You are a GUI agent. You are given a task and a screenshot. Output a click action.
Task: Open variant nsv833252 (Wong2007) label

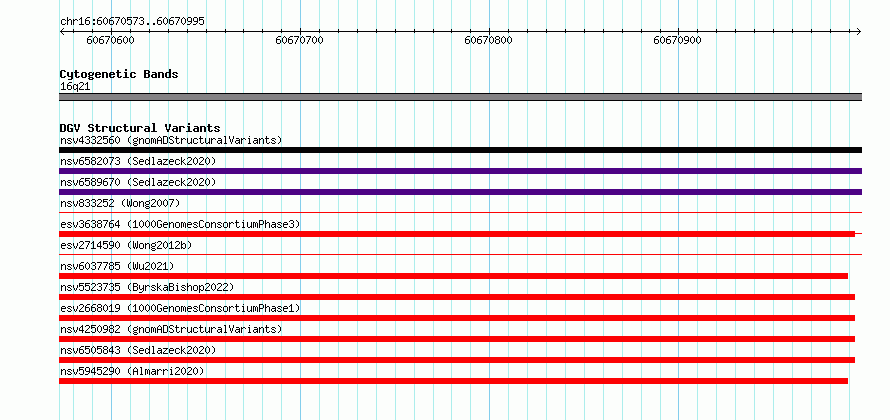(x=120, y=203)
